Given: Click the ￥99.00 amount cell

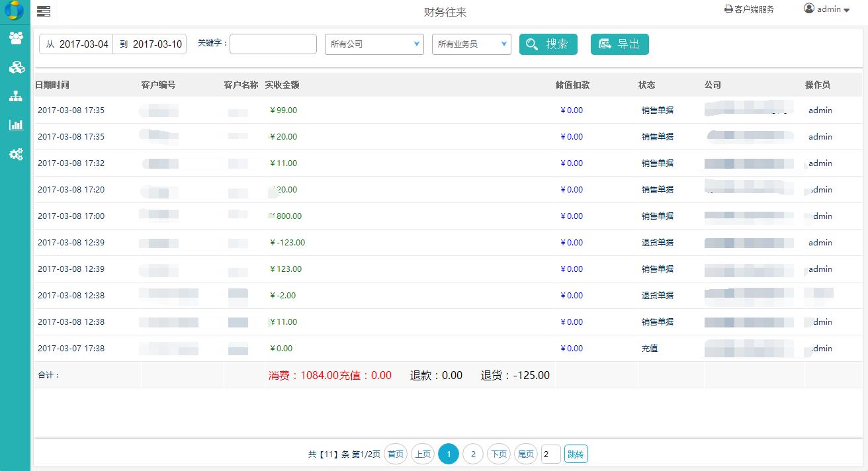Looking at the screenshot, I should tap(283, 110).
